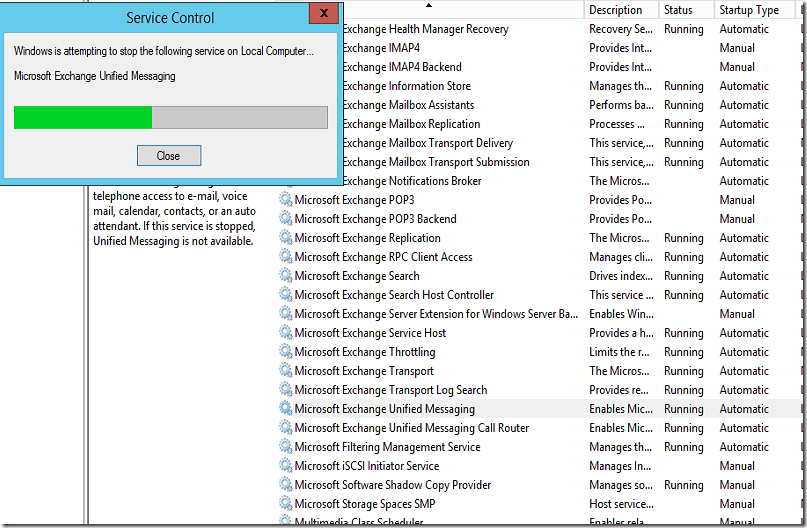Click gear icon for iSCSI Initiator Service

[286, 466]
